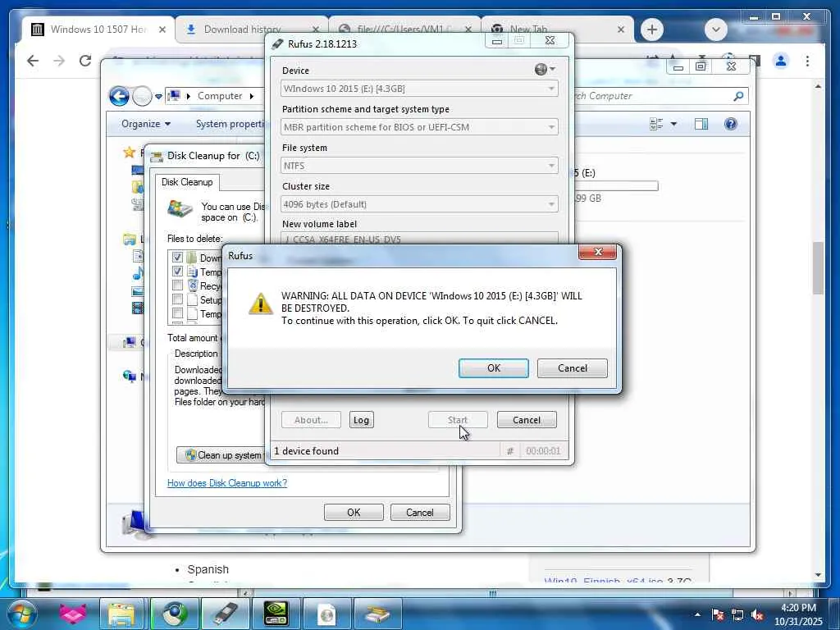Toggle the last Temp files checkbox
The image size is (840, 630).
point(177,313)
